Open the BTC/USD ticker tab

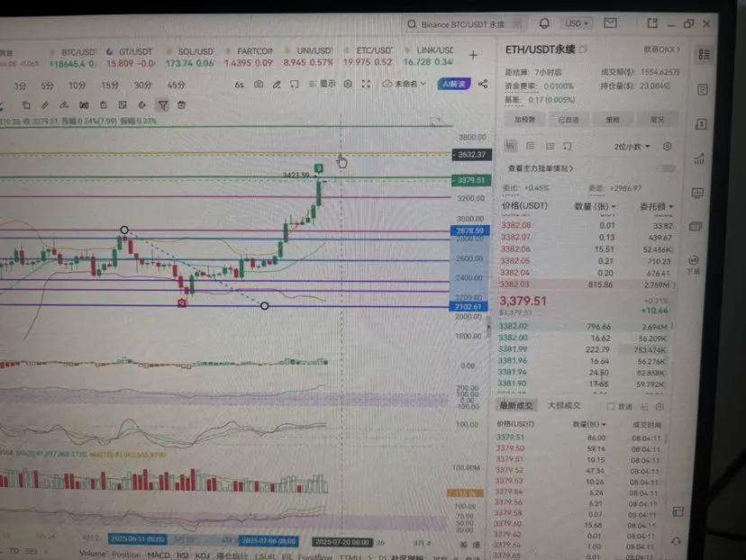point(72,58)
